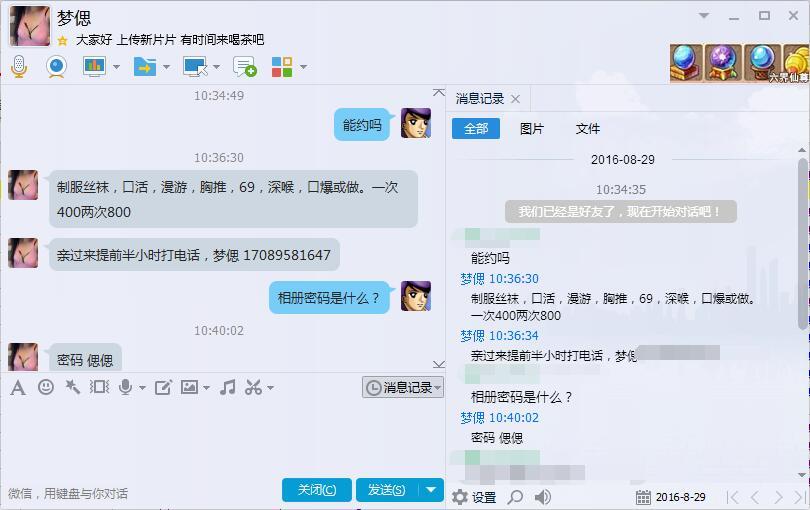Start a video call with webcam icon
This screenshot has height=510, width=810.
(56, 67)
